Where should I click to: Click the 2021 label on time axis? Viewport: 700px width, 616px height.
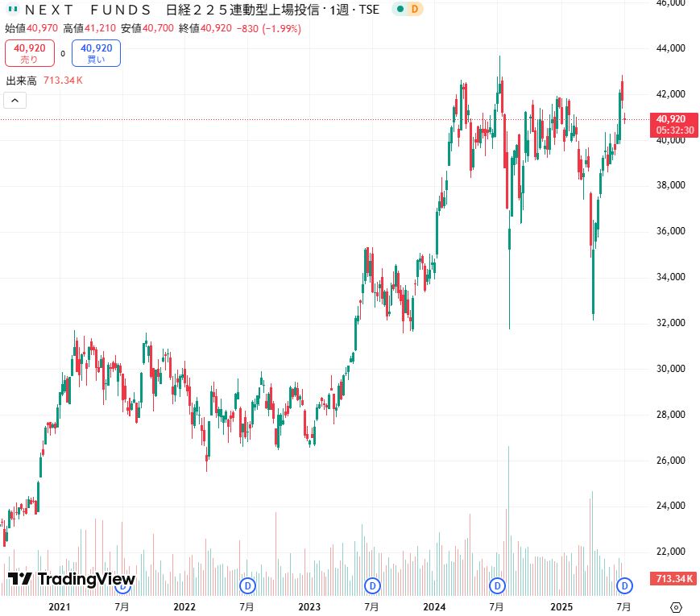click(60, 606)
